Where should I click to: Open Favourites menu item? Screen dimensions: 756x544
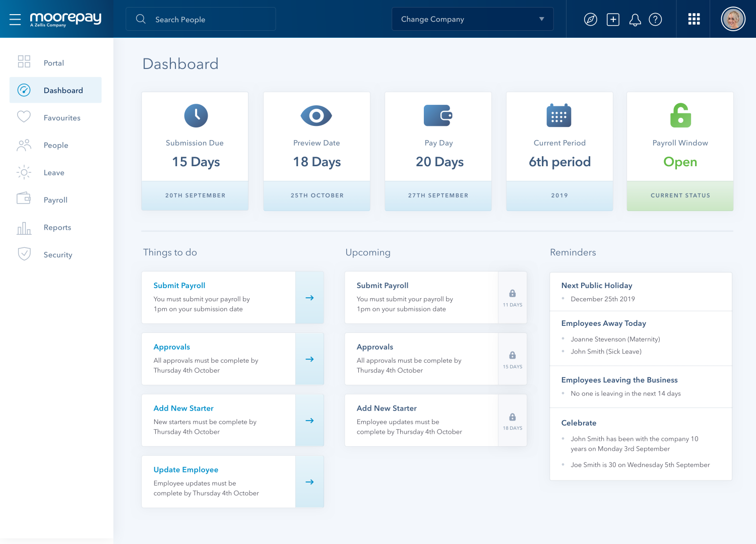point(55,118)
